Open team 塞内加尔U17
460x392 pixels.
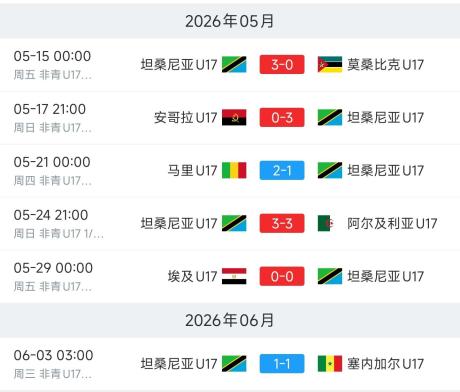(x=385, y=363)
